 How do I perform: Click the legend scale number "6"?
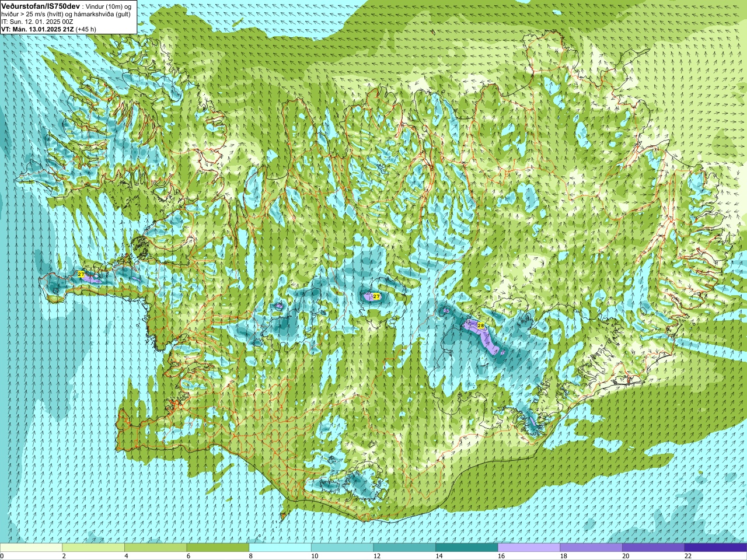tap(189, 556)
